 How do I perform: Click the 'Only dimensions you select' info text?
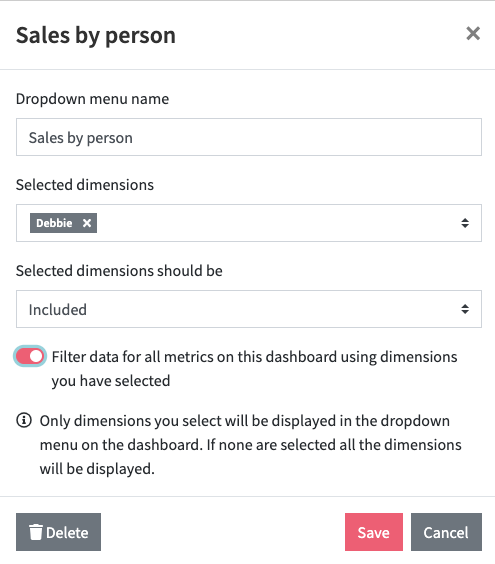250,445
